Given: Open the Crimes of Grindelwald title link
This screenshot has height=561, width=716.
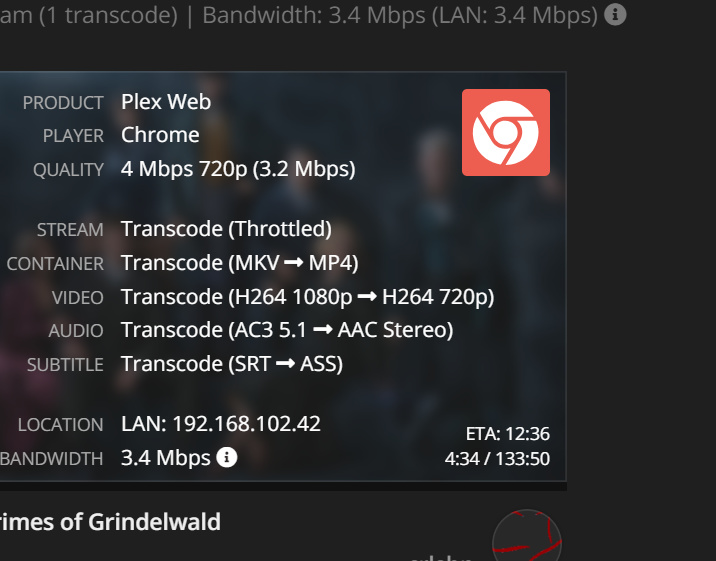Looking at the screenshot, I should pos(110,522).
